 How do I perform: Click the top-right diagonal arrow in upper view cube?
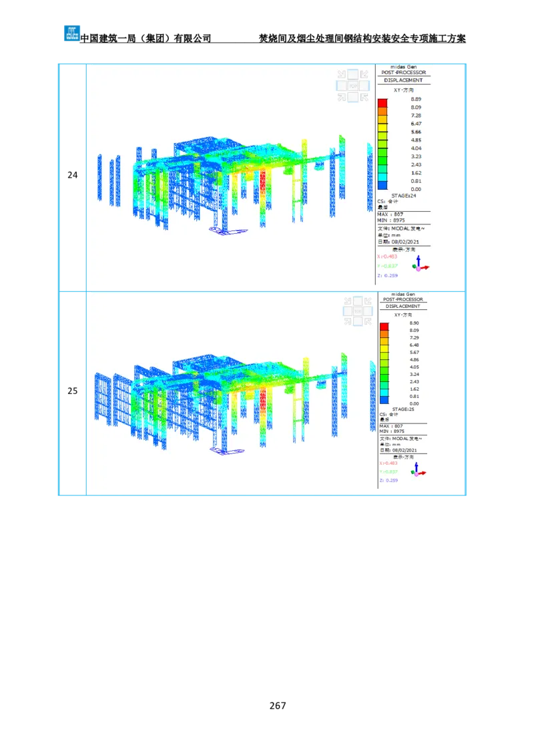pos(364,74)
